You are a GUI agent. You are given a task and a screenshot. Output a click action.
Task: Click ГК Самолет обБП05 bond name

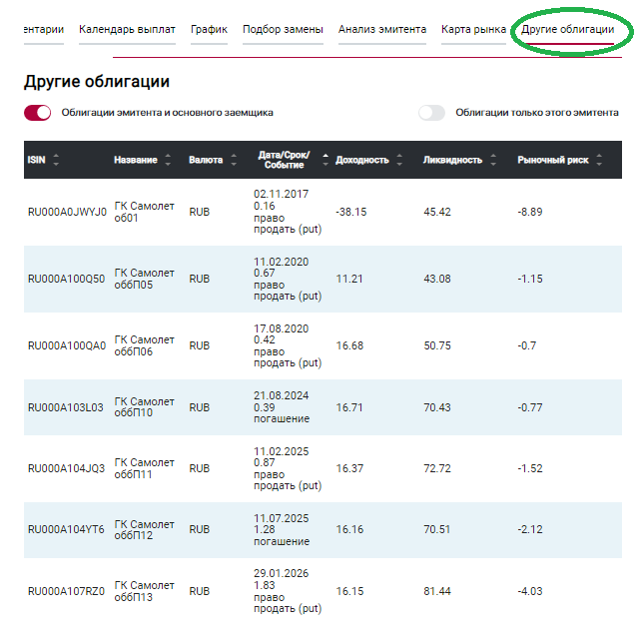point(144,279)
